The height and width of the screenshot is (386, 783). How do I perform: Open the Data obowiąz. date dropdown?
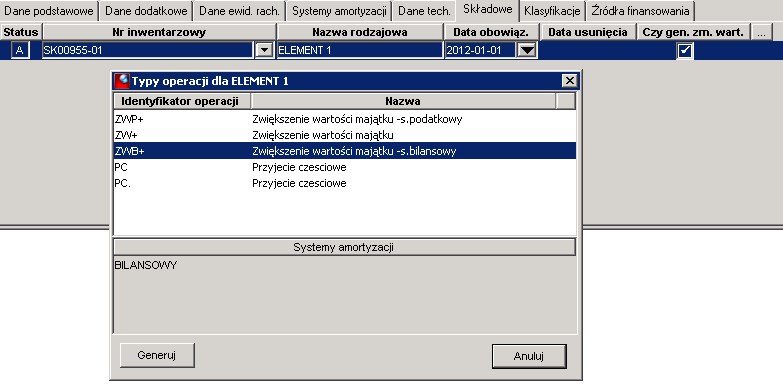point(527,50)
